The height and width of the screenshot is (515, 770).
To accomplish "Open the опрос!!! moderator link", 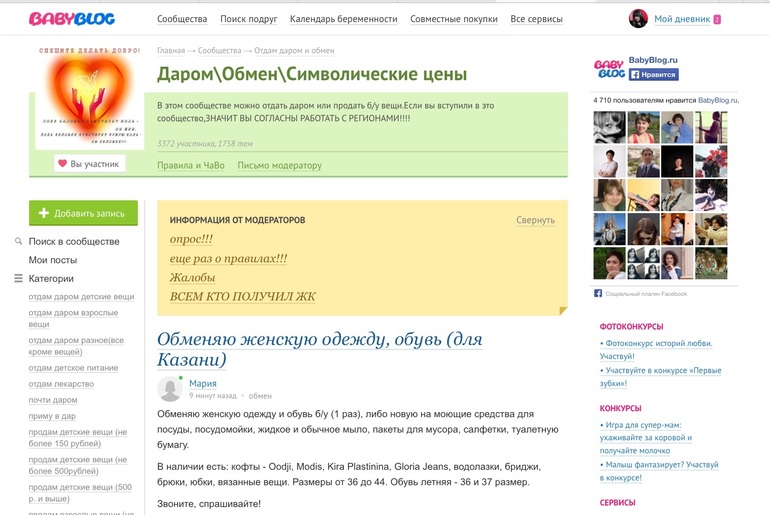I will pyautogui.click(x=191, y=239).
